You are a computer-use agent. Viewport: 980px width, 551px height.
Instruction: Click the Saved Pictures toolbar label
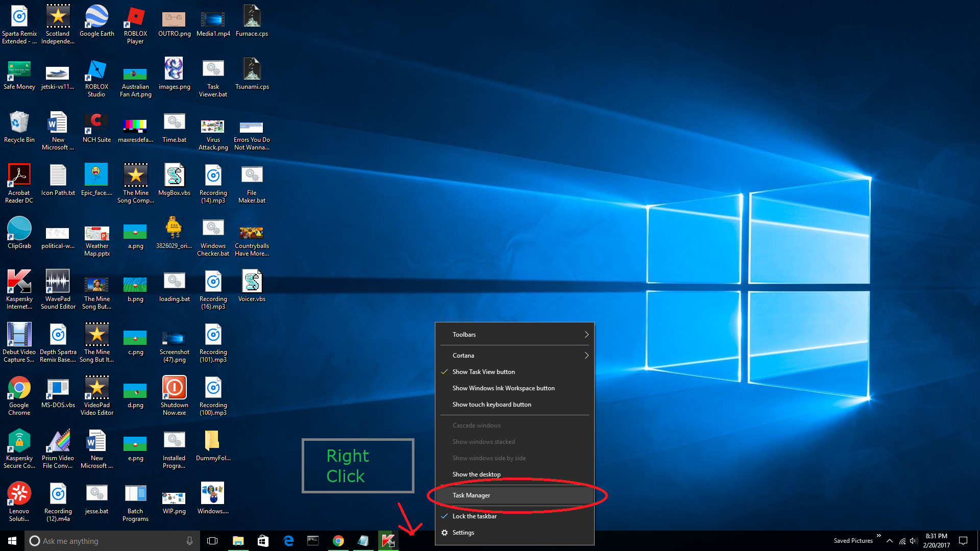[x=853, y=541]
